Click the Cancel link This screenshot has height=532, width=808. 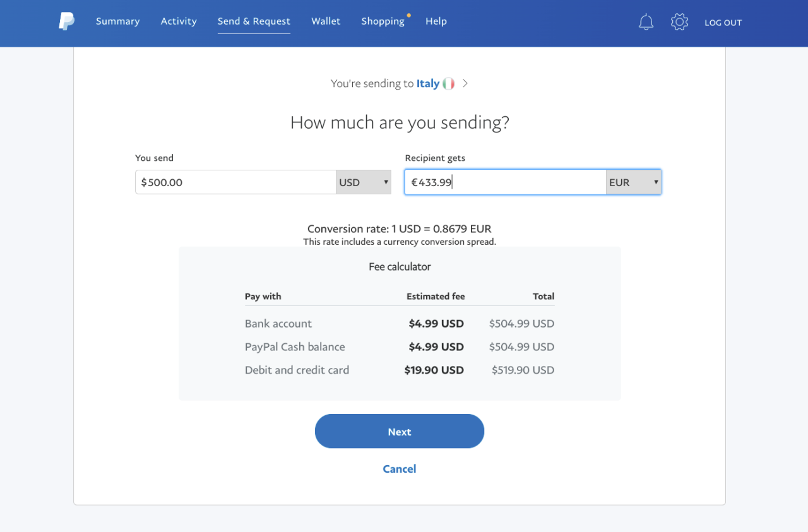[x=400, y=469]
